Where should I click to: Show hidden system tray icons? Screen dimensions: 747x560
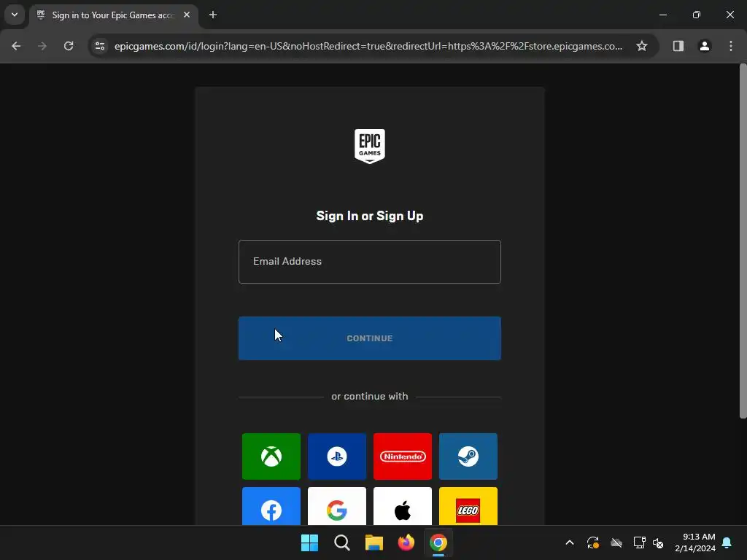click(x=569, y=542)
